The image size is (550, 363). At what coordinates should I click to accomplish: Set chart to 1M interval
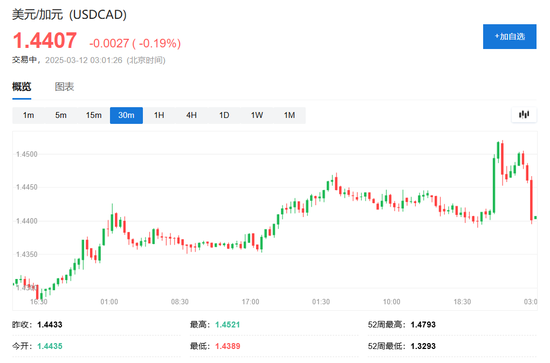pos(289,115)
